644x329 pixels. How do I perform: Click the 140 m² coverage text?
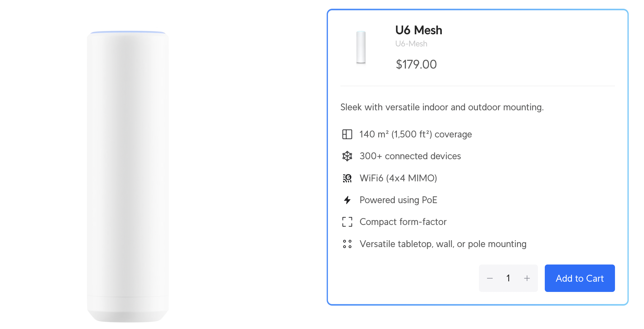[x=415, y=134]
